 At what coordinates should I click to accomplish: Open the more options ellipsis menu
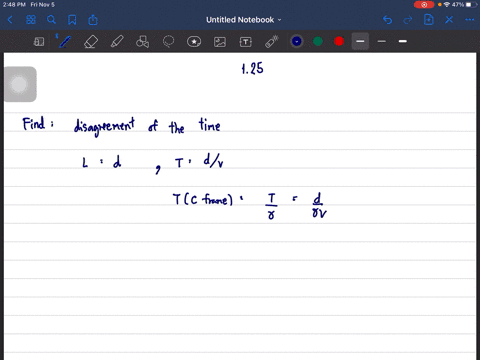click(470, 20)
